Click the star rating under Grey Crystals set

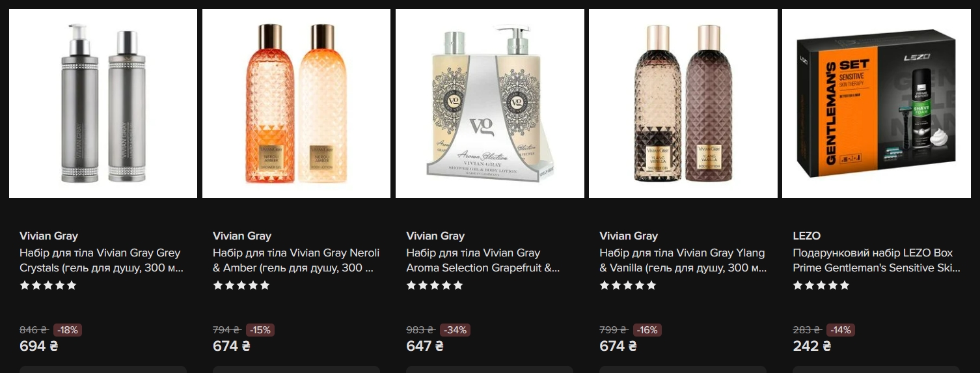coord(48,285)
